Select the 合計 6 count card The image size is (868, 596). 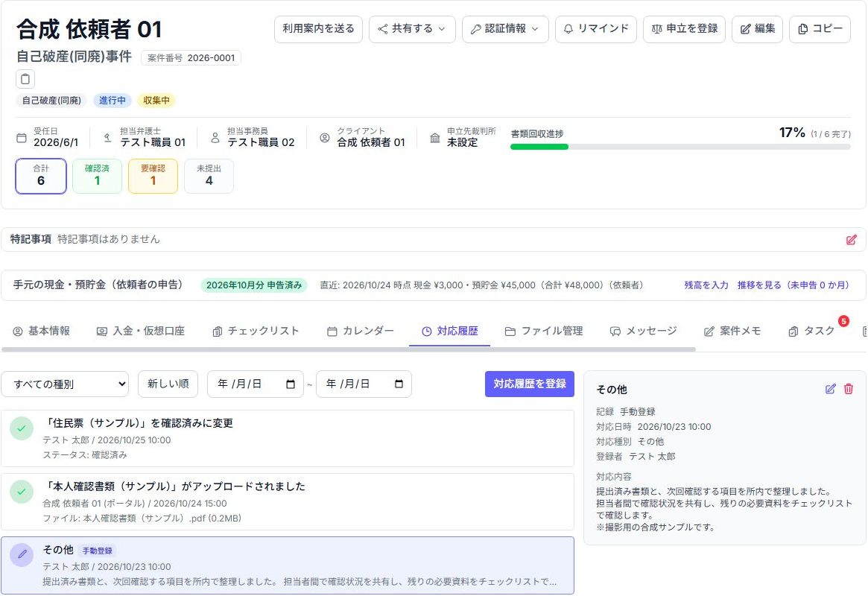point(41,176)
